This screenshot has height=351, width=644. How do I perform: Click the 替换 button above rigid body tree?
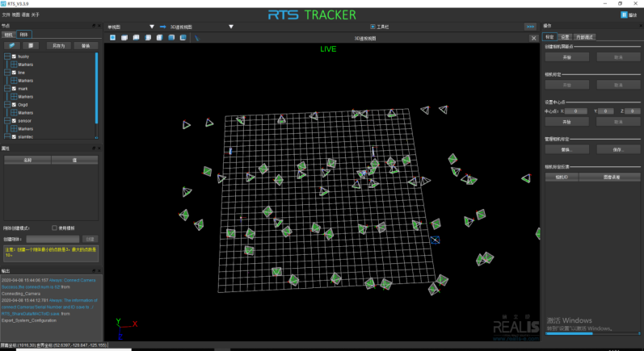[x=86, y=45]
